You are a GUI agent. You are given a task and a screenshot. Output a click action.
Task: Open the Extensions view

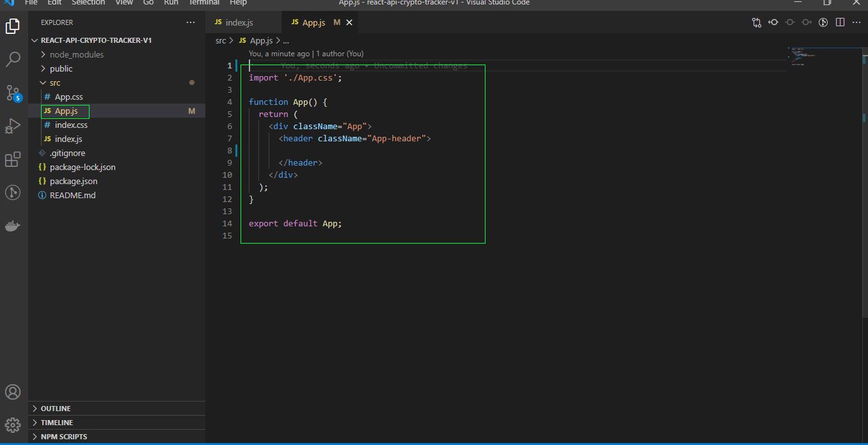[x=13, y=159]
